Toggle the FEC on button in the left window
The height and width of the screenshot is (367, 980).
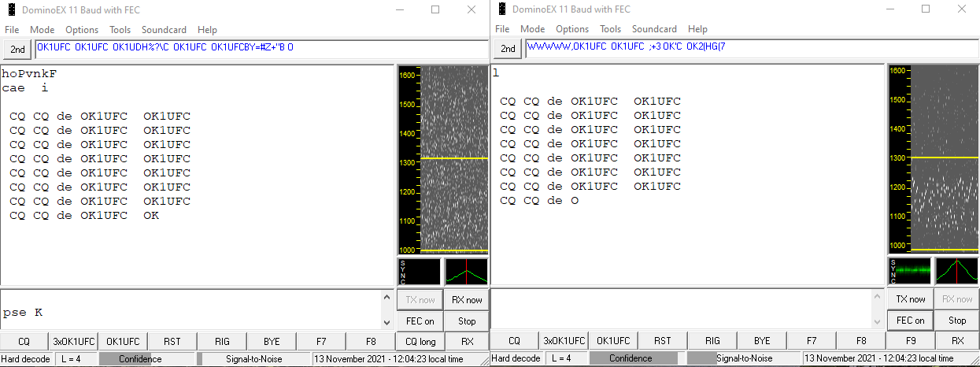pyautogui.click(x=420, y=321)
